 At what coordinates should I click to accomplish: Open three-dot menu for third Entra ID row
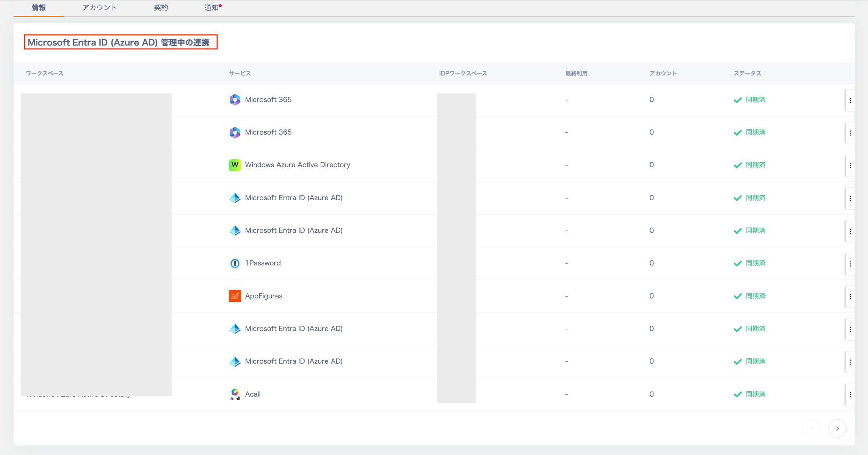click(x=851, y=329)
